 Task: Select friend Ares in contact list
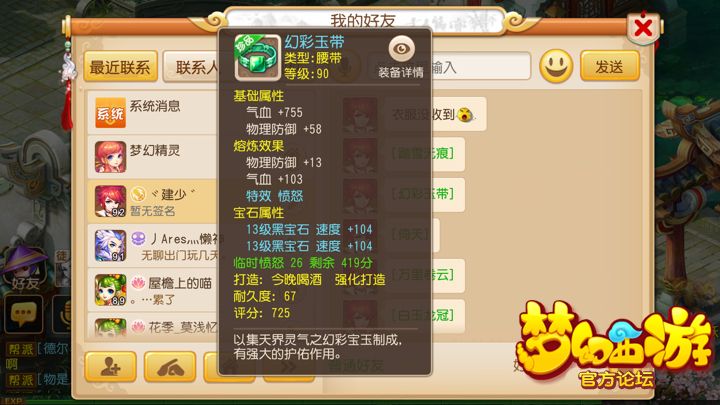click(x=152, y=246)
